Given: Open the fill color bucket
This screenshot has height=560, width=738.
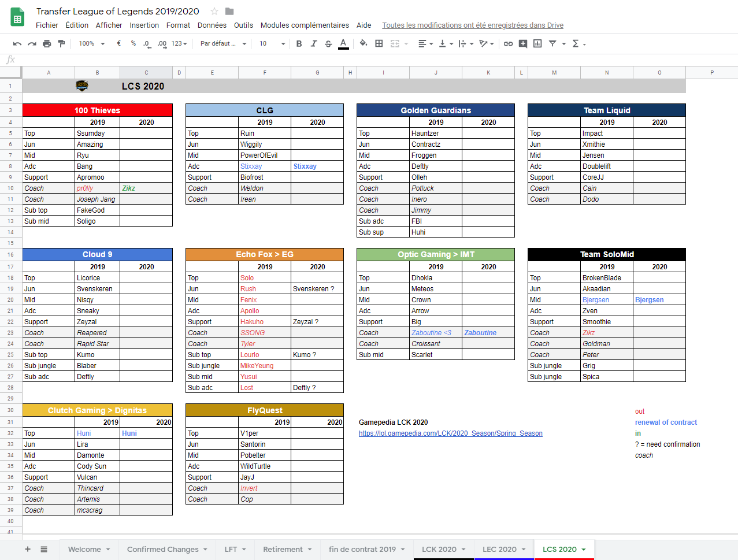Looking at the screenshot, I should point(364,43).
